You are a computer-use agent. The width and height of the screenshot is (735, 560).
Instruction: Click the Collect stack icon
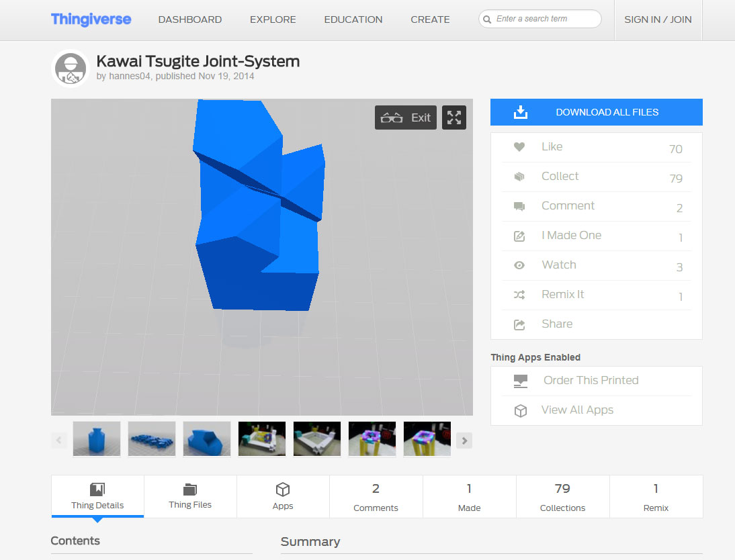click(x=519, y=177)
